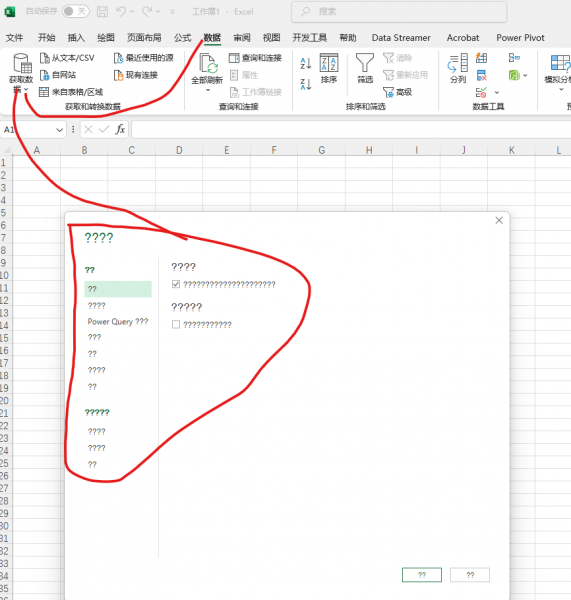This screenshot has height=600, width=571.
Task: Expand the 获取数据 dropdown arrow
Action: click(x=26, y=90)
